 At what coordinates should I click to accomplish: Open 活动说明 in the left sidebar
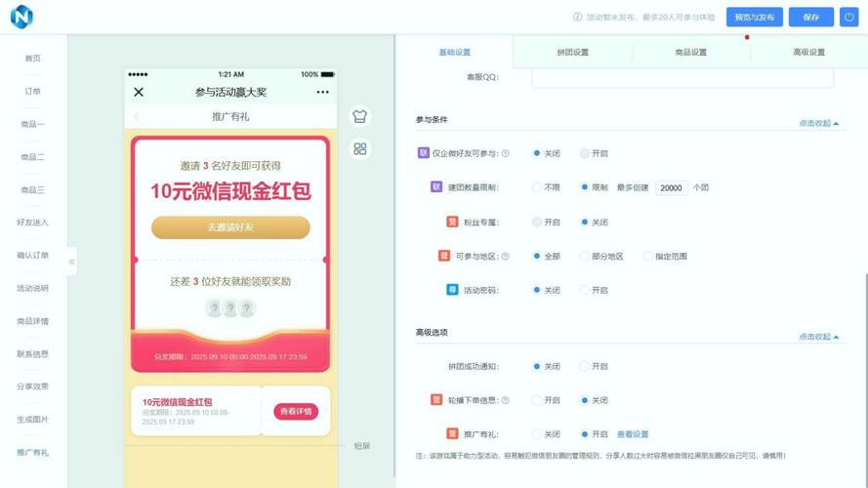click(x=32, y=288)
